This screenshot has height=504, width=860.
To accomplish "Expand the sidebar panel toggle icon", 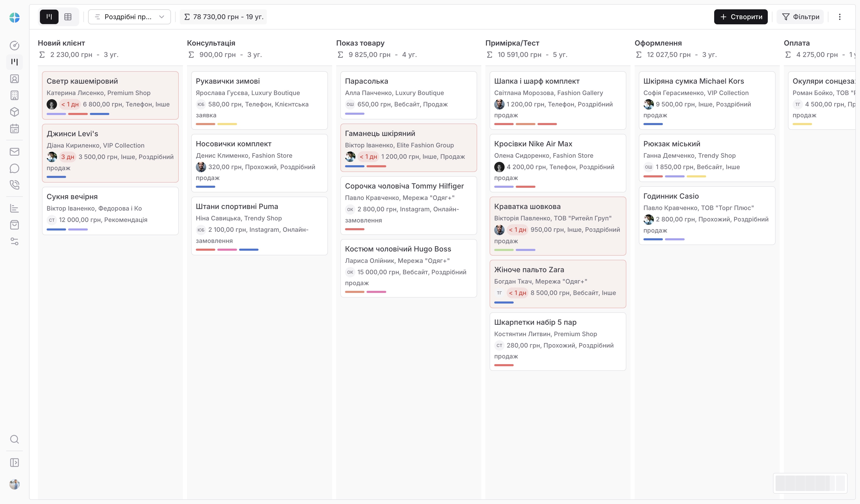I will (x=14, y=463).
